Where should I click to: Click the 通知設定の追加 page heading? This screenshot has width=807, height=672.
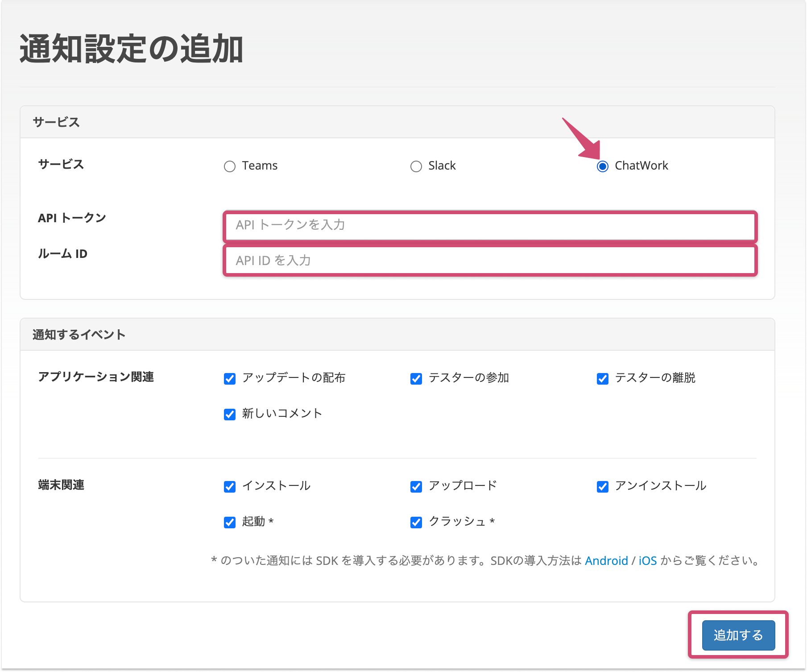tap(131, 49)
